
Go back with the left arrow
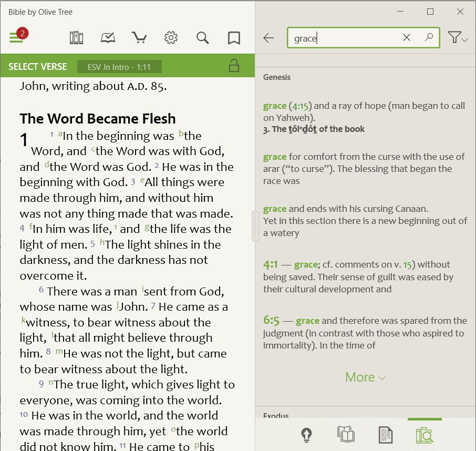click(x=269, y=38)
